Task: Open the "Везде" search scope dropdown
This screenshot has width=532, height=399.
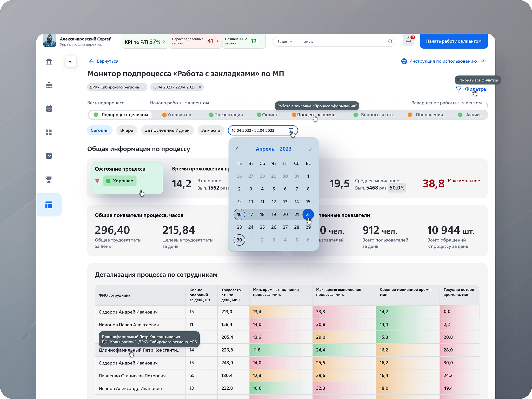Action: 284,41
